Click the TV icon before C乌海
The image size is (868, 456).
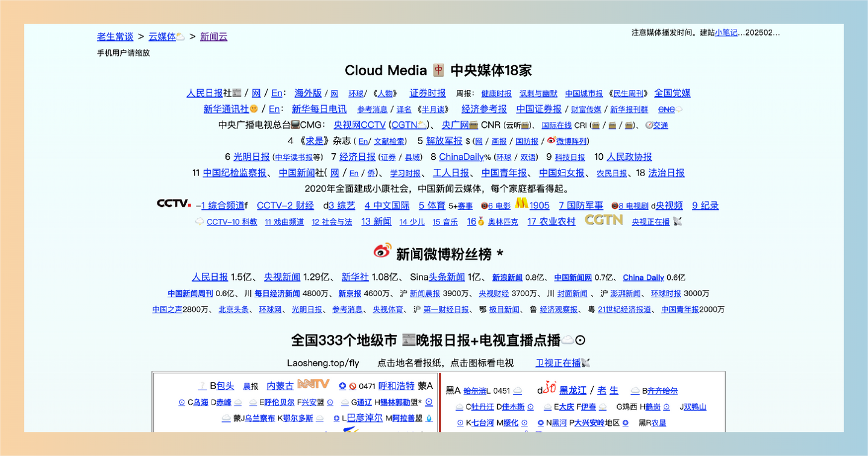click(x=182, y=402)
